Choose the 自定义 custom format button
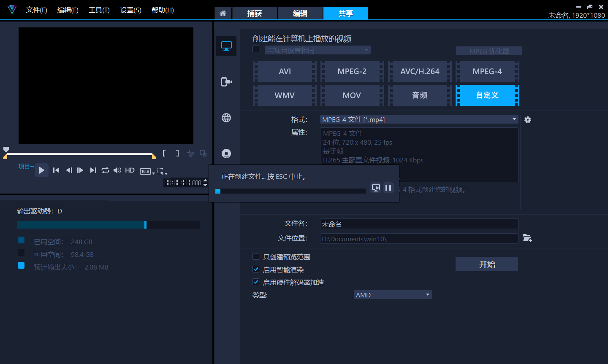 (x=487, y=95)
